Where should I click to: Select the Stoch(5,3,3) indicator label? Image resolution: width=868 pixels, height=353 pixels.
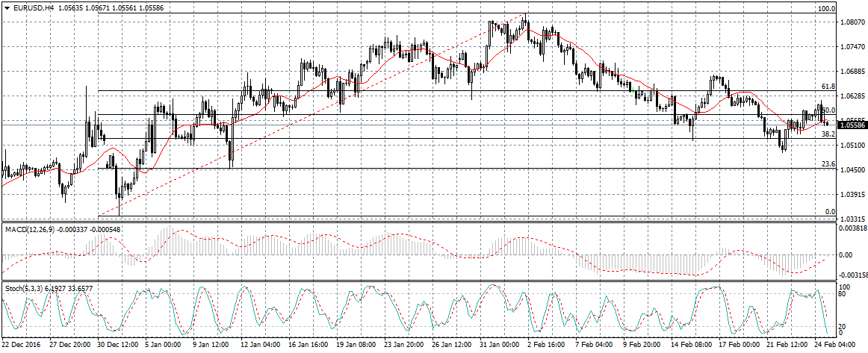click(x=22, y=287)
